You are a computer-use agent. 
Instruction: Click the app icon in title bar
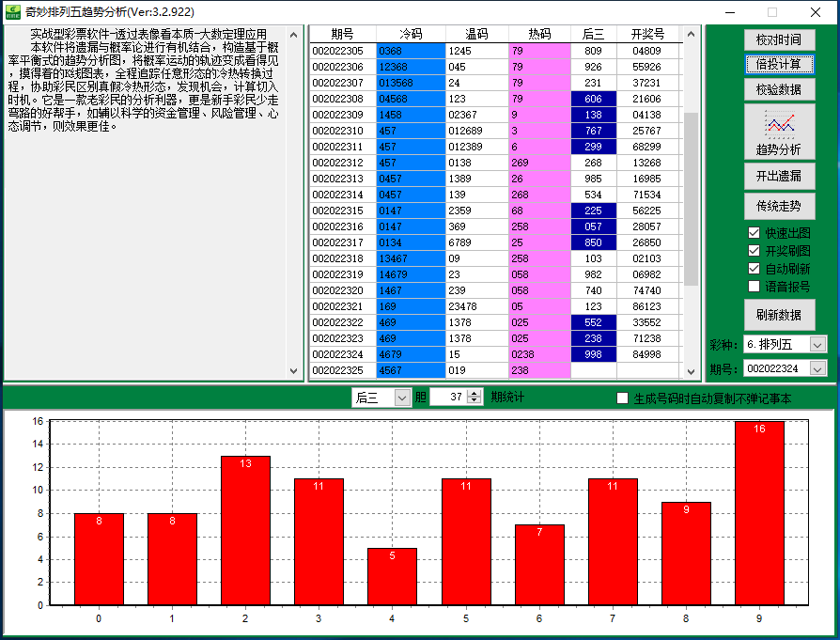click(x=12, y=11)
